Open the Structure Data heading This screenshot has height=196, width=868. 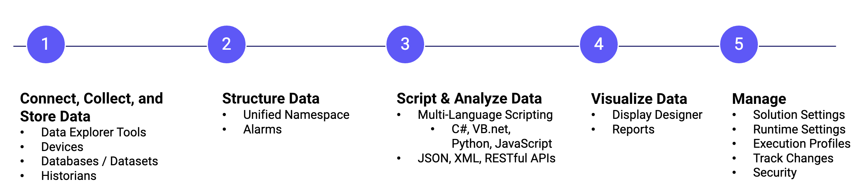(x=271, y=99)
